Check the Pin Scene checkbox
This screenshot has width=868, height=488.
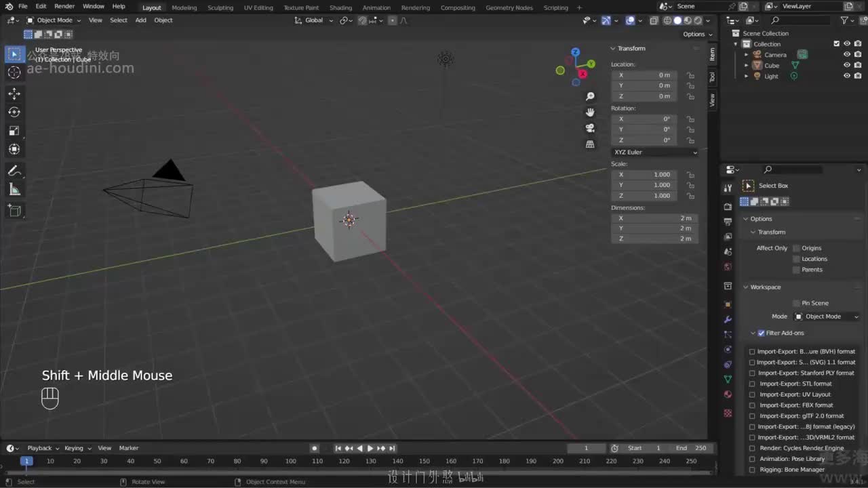(796, 303)
